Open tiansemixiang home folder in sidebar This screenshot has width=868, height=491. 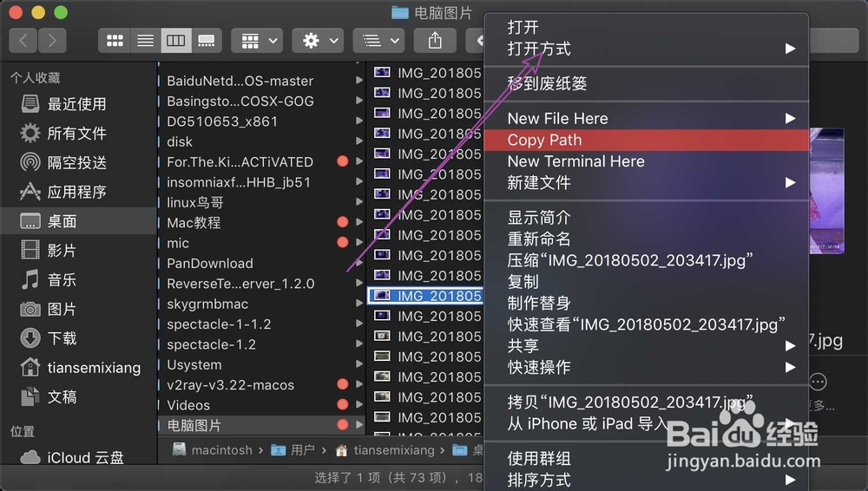77,368
